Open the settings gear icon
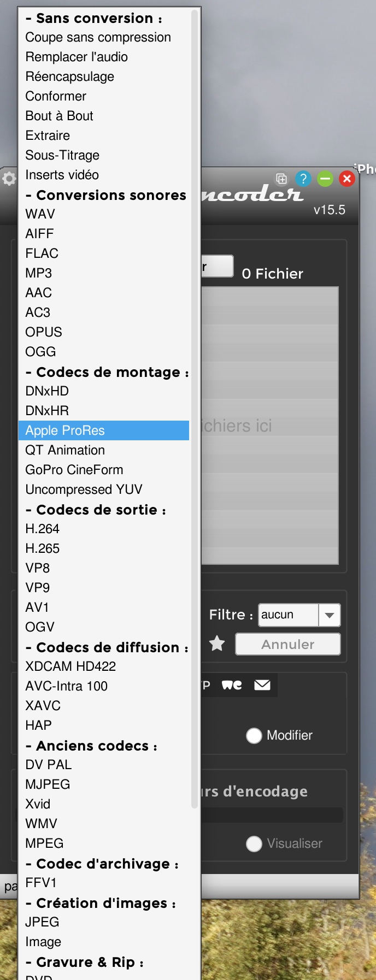376x980 pixels. pyautogui.click(x=9, y=179)
